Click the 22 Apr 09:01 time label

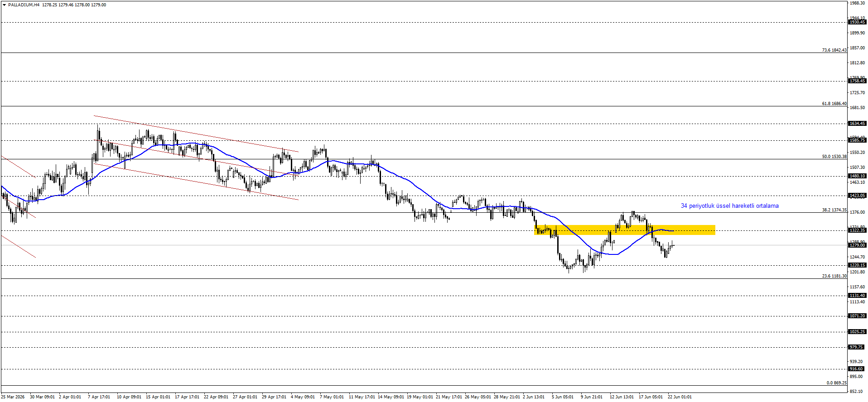[216, 397]
